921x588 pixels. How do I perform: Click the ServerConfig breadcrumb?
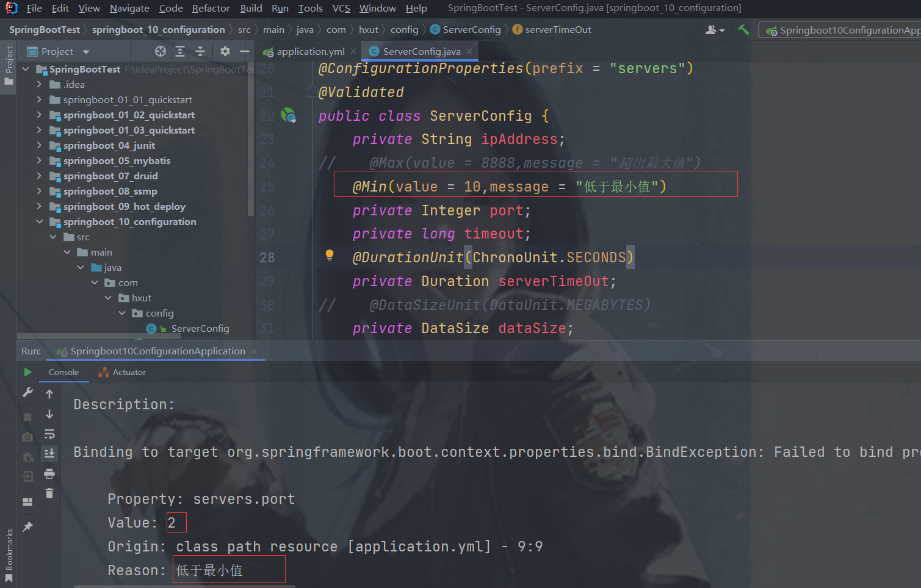point(466,29)
